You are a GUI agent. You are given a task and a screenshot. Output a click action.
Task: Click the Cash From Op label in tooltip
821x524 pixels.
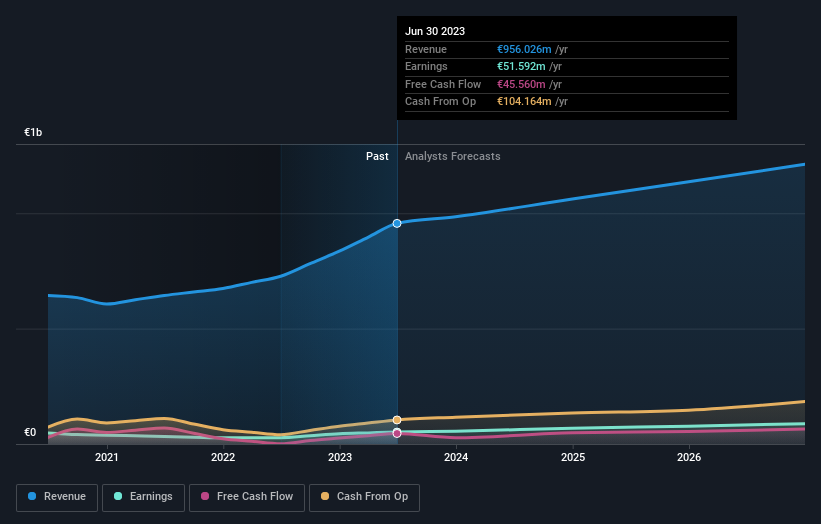(x=440, y=102)
